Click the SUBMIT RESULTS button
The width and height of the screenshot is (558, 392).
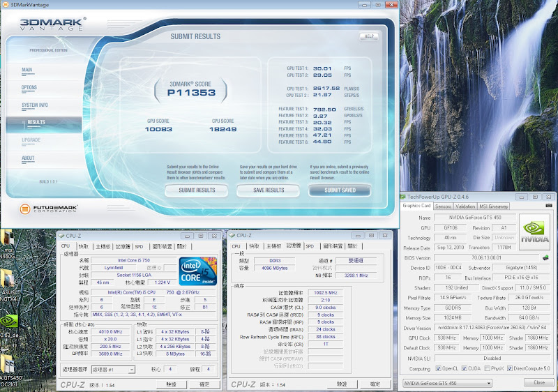[197, 190]
